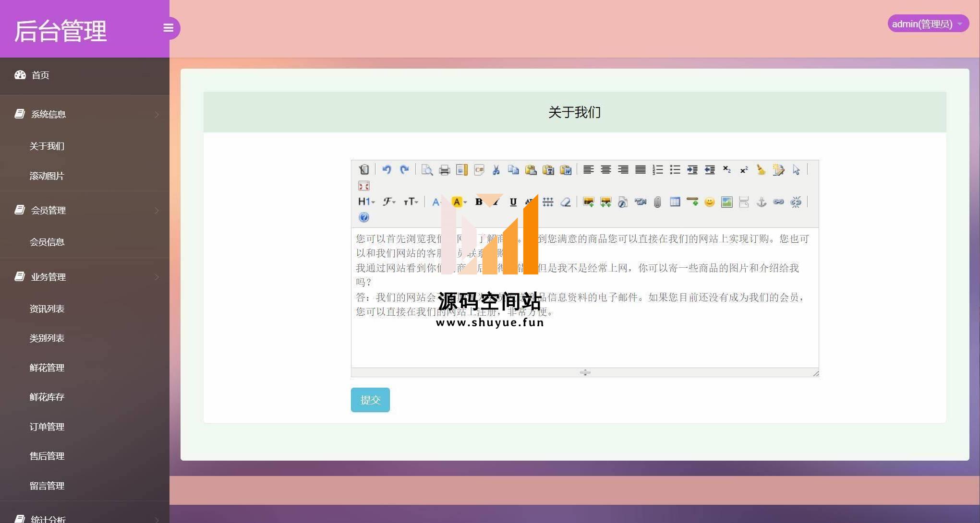Click the paste clipboard icon
980x523 pixels.
(531, 169)
